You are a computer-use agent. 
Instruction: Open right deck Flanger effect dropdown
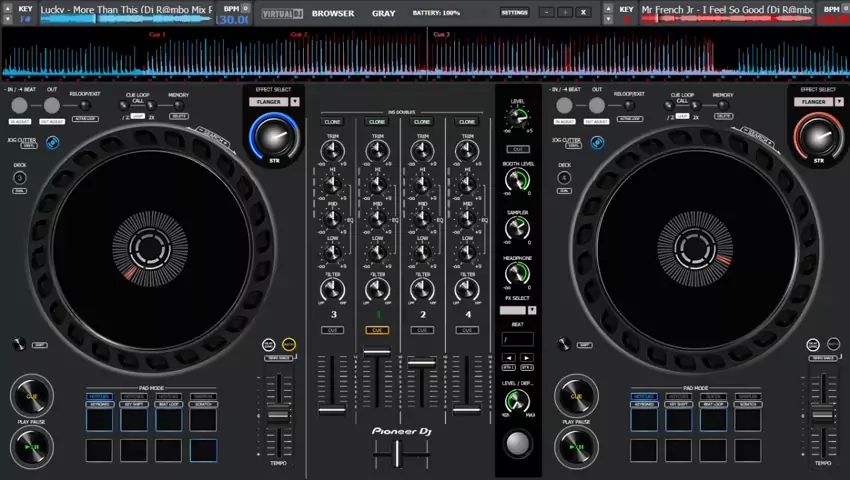(841, 102)
